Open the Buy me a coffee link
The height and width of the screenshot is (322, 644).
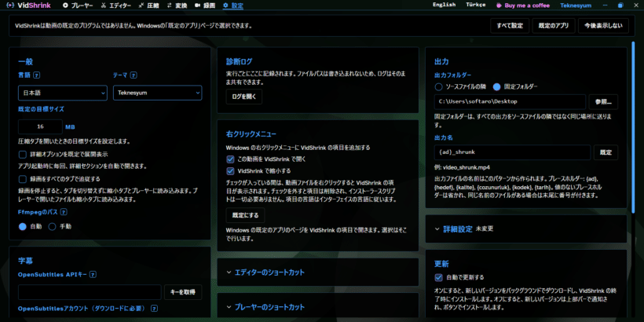pyautogui.click(x=523, y=5)
